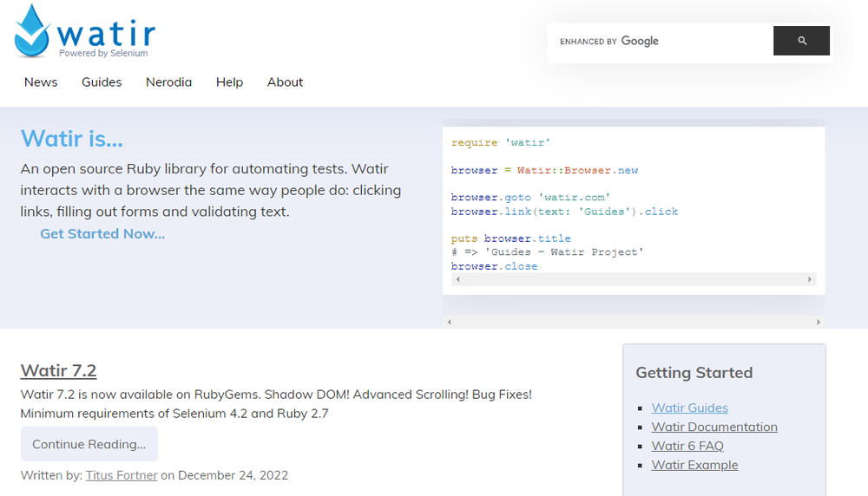868x496 pixels.
Task: Click the Watir water drop logo
Action: (x=32, y=30)
